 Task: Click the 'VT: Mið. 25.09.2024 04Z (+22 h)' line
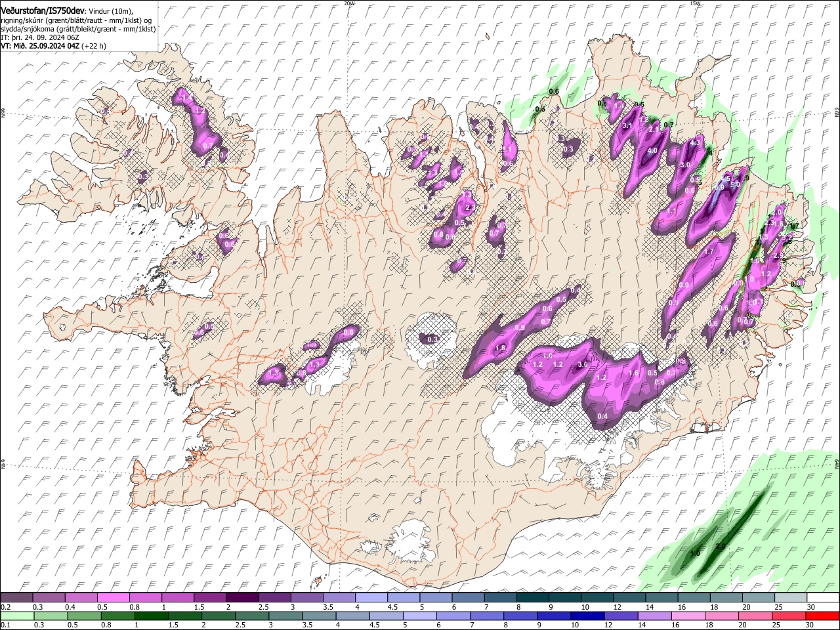(54, 46)
